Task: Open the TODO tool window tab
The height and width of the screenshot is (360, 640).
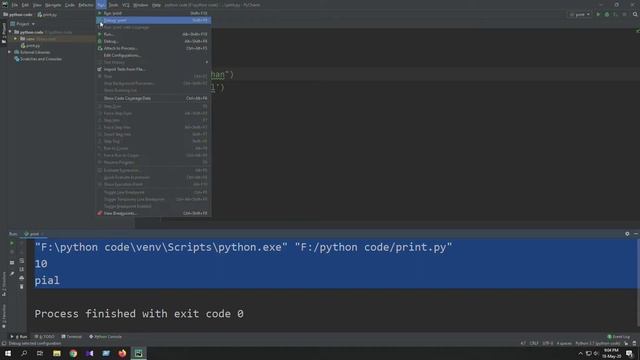Action: [x=44, y=337]
